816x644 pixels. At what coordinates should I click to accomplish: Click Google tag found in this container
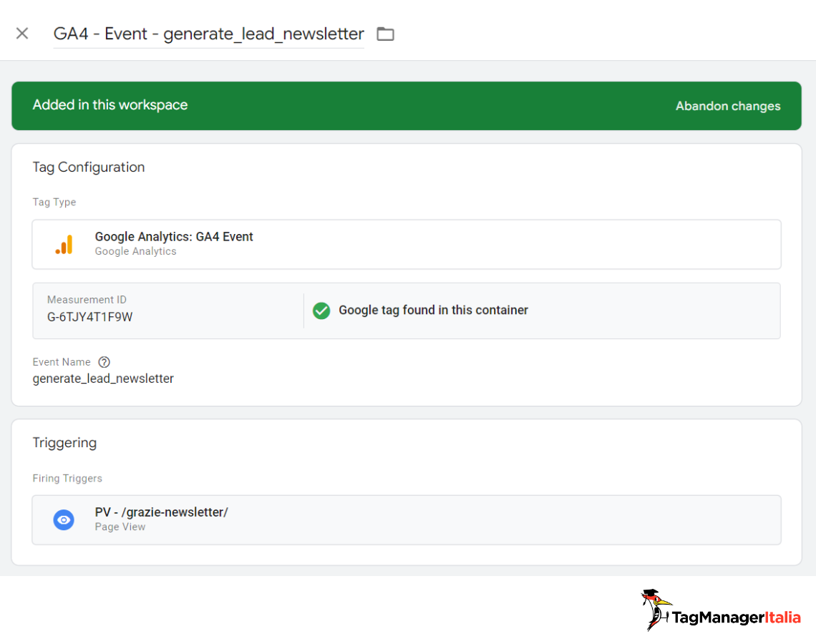(x=433, y=310)
